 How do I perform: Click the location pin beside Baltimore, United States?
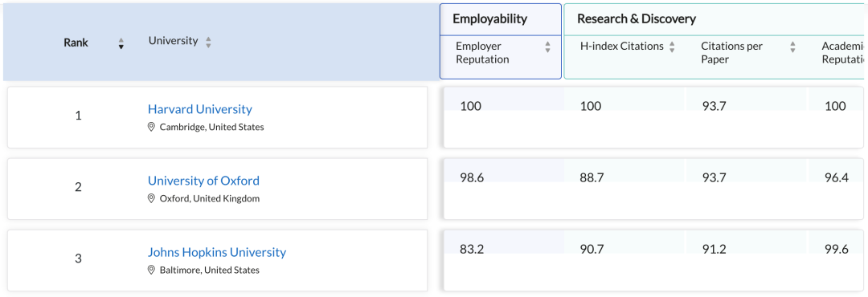click(151, 270)
